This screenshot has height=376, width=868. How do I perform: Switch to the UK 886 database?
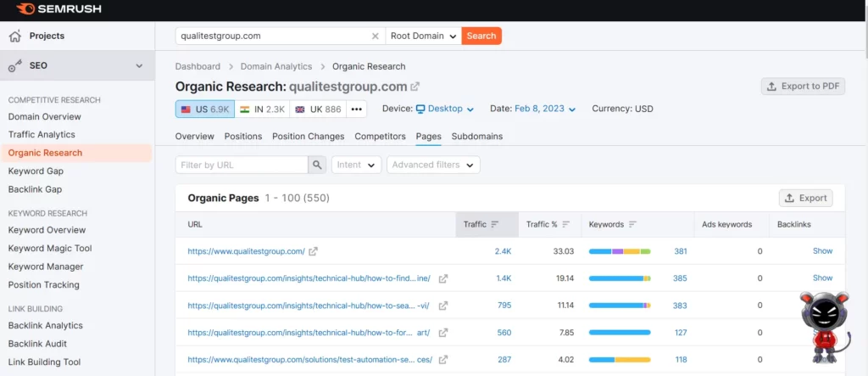[x=319, y=109]
